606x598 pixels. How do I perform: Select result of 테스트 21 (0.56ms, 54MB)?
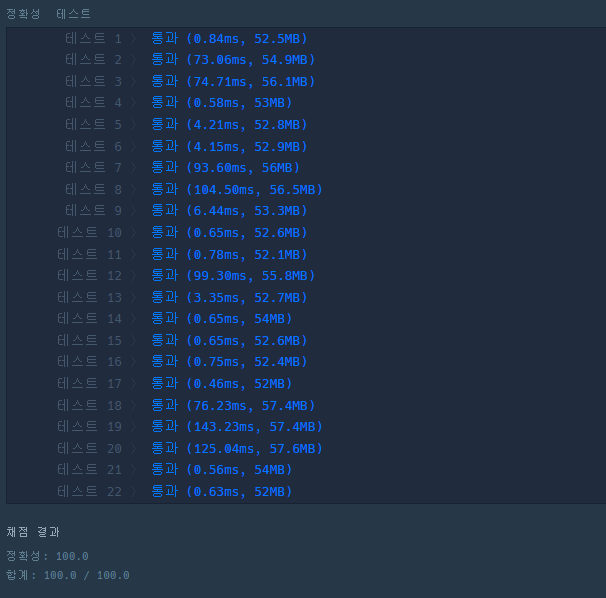[221, 469]
